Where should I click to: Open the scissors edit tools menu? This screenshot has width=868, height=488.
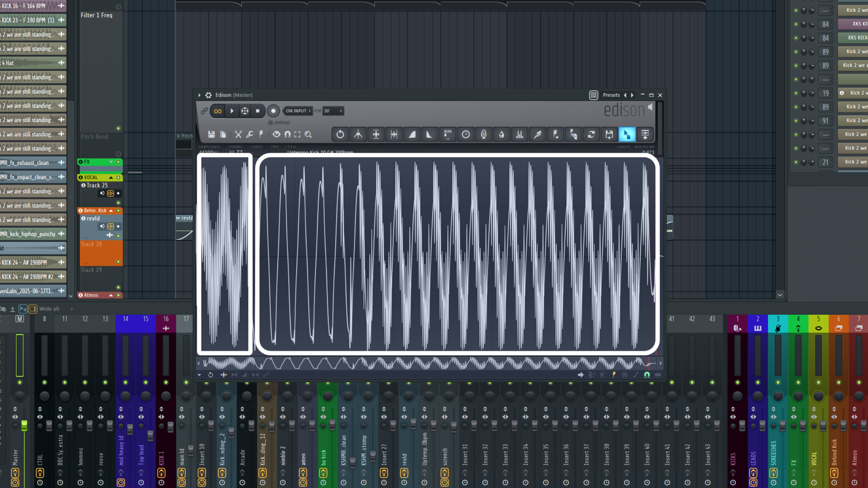coord(238,134)
